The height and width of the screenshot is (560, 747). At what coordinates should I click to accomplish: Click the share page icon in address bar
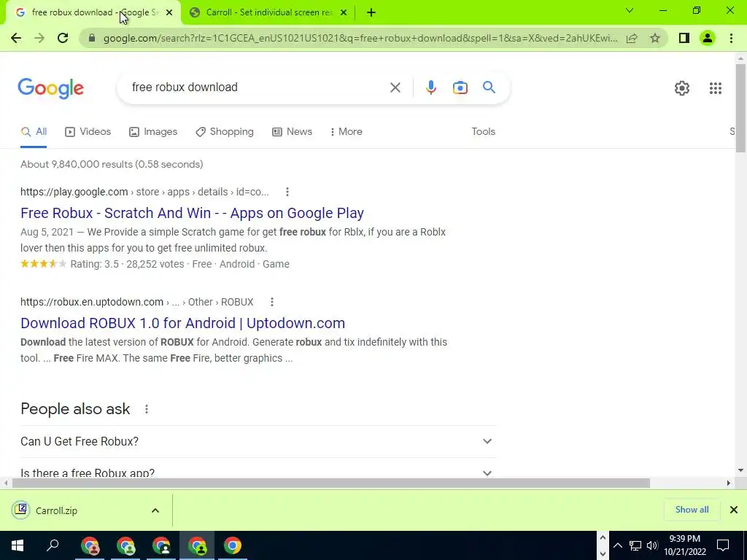pos(632,38)
